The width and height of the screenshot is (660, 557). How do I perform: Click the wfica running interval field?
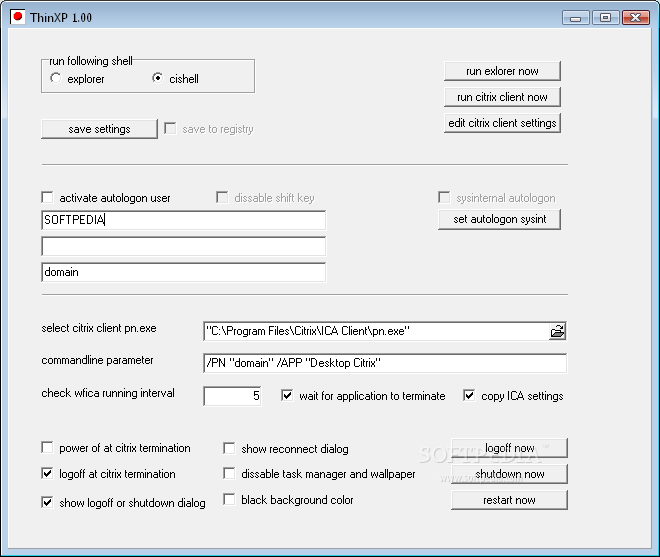coord(232,396)
